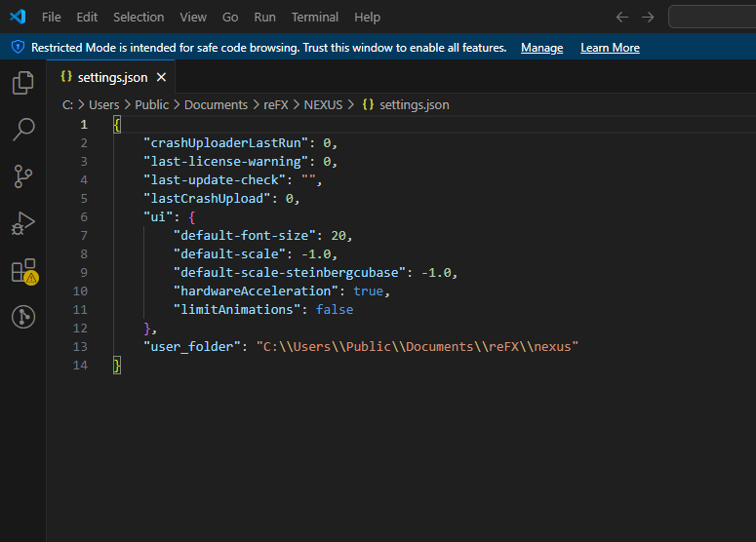Image resolution: width=756 pixels, height=542 pixels.
Task: Go forward with the right arrow
Action: [x=648, y=18]
